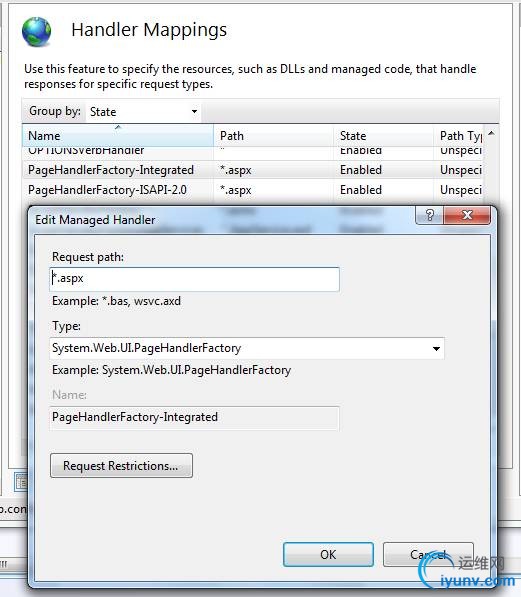Viewport: 521px width, 597px height.
Task: Sort by the Name column header
Action: [x=118, y=136]
